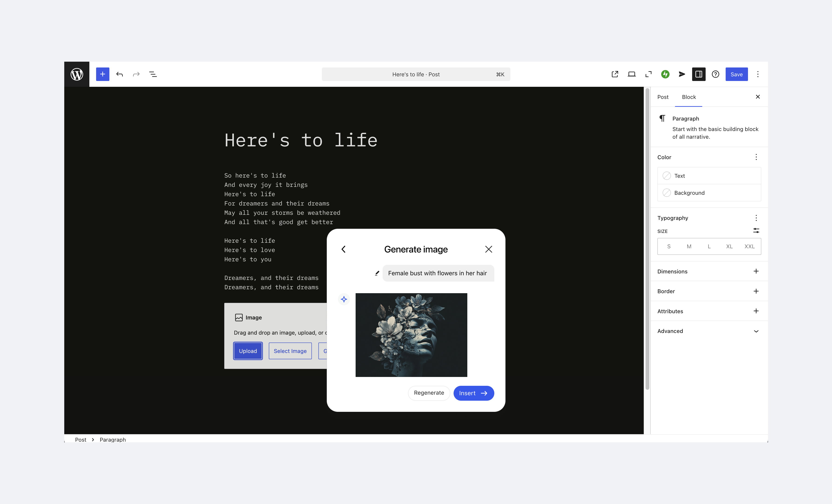
Task: Toggle the settings sidebar panel icon
Action: click(x=699, y=74)
